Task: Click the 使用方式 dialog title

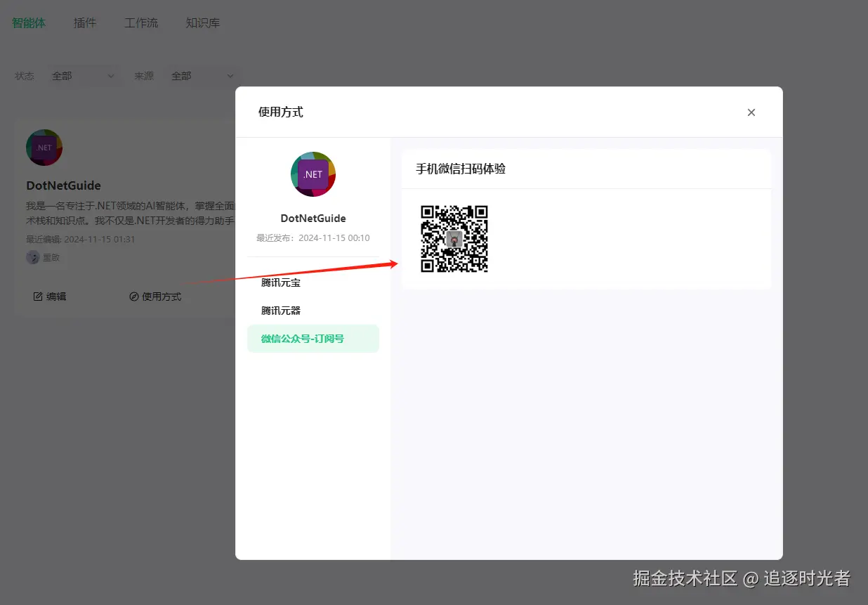Action: [281, 112]
